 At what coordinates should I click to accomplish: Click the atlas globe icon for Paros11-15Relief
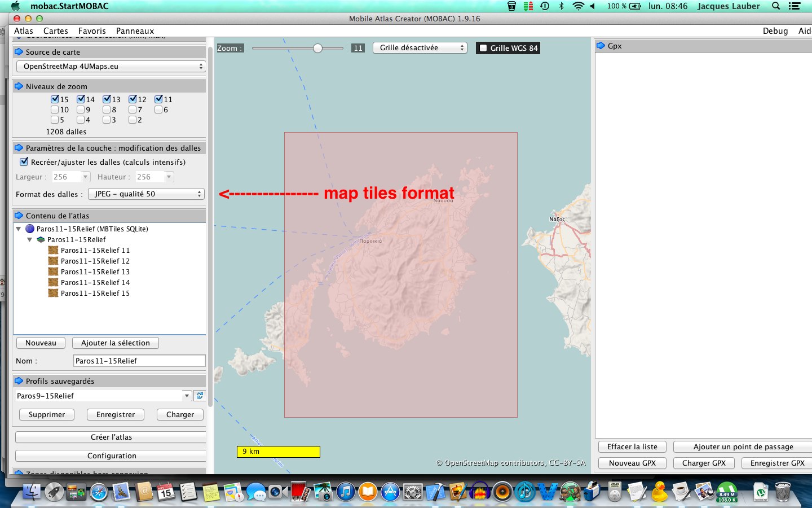[x=30, y=229]
